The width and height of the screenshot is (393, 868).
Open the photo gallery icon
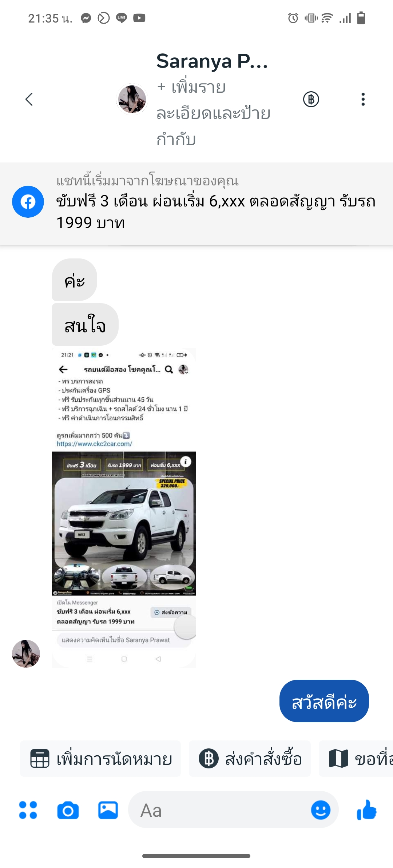[x=108, y=810]
